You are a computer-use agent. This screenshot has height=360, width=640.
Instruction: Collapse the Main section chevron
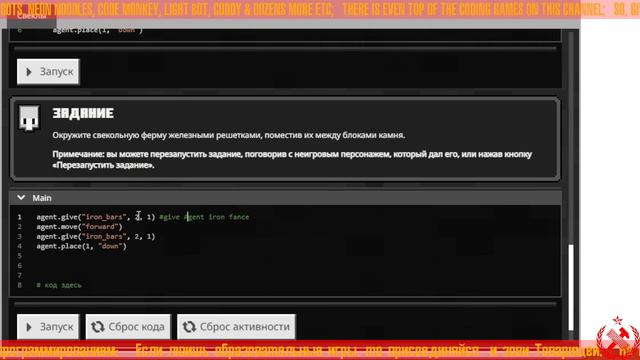(21, 198)
